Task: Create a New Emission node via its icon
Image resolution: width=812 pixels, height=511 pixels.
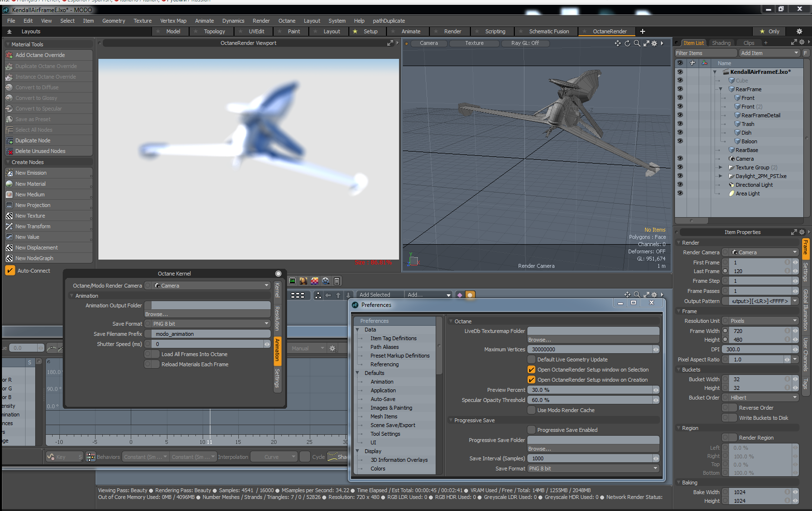Action: pyautogui.click(x=9, y=173)
